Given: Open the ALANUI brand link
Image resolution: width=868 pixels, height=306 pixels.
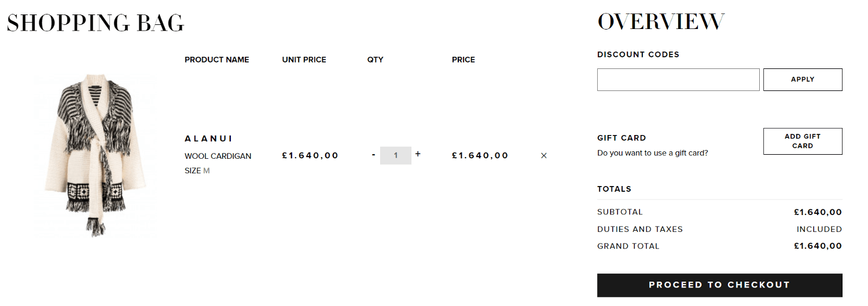Looking at the screenshot, I should (x=208, y=139).
